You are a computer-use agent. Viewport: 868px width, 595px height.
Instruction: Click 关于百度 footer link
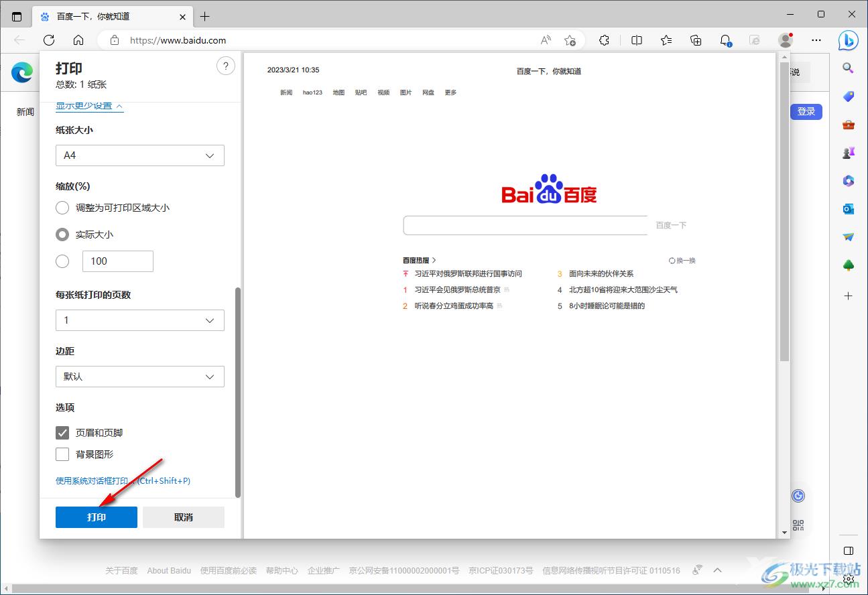[x=121, y=571]
